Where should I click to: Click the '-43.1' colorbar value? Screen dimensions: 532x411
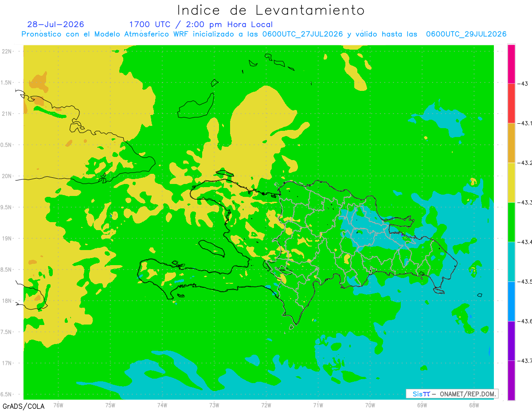point(525,123)
